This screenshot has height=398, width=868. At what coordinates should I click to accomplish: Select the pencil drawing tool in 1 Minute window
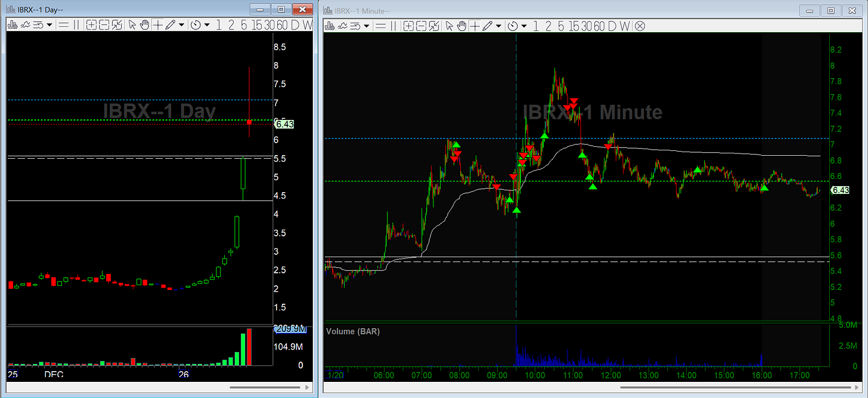point(488,26)
